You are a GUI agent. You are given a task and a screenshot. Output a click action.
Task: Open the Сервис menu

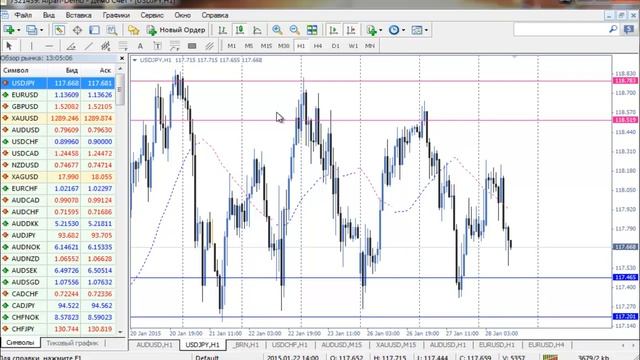pyautogui.click(x=152, y=15)
